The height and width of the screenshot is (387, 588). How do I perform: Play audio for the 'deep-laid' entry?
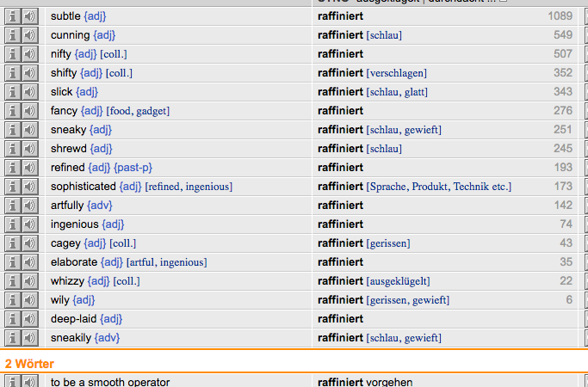29,319
